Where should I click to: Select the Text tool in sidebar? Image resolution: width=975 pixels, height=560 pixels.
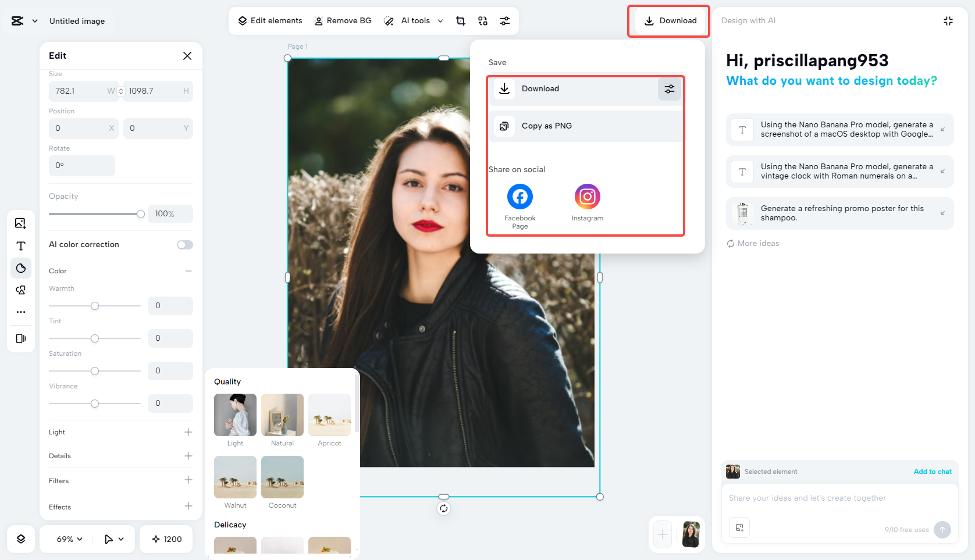click(21, 246)
